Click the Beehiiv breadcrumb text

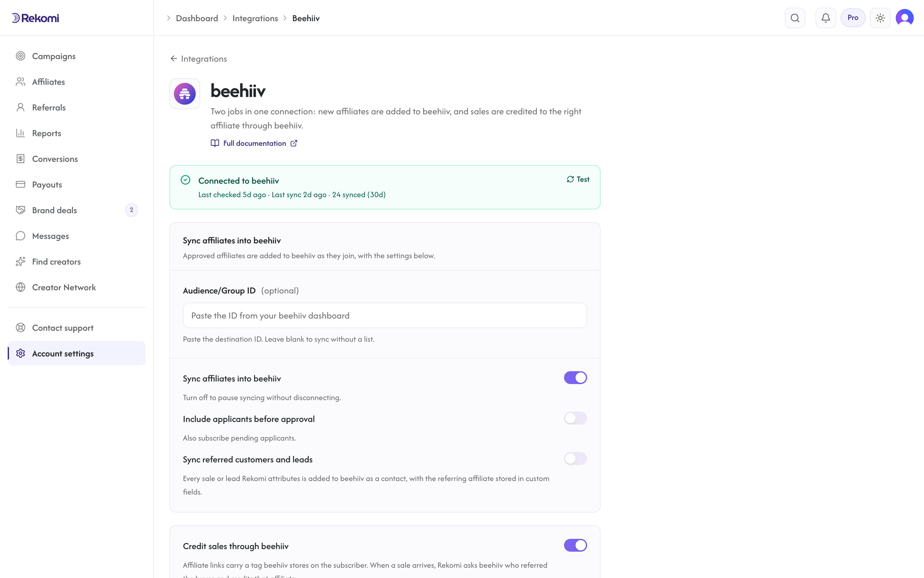coord(306,18)
